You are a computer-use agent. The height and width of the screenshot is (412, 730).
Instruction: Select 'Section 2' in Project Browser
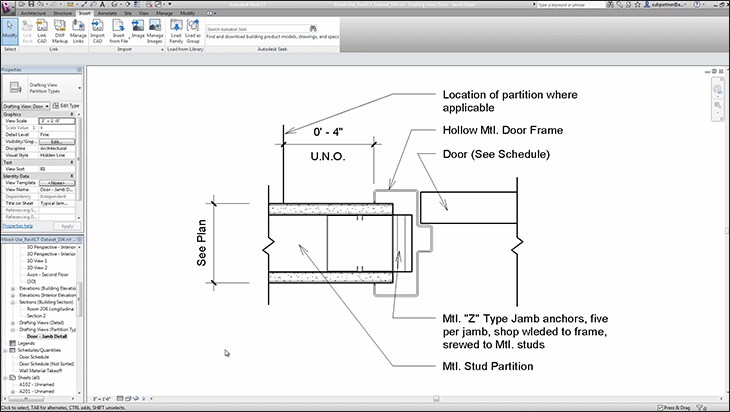tap(36, 316)
